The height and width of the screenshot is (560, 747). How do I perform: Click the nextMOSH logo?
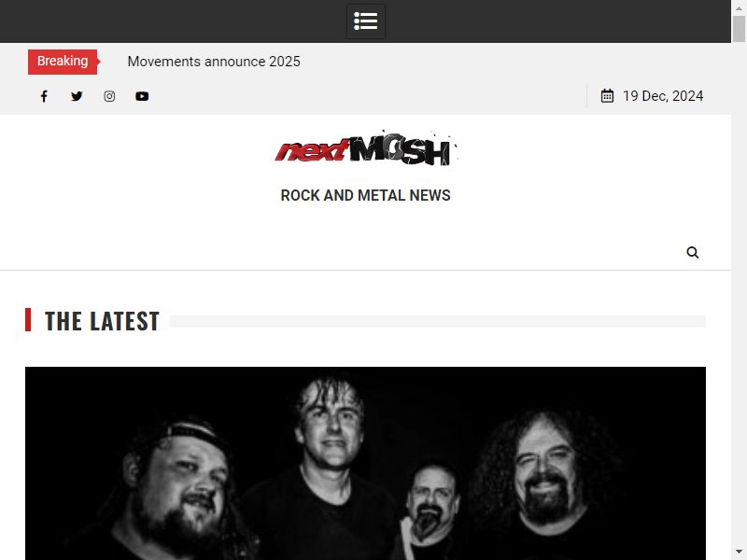point(365,148)
